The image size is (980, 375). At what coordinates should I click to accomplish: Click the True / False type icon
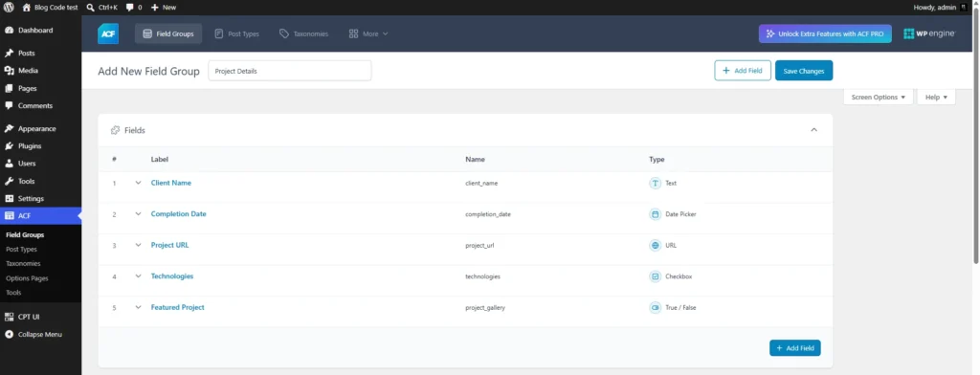click(x=655, y=307)
